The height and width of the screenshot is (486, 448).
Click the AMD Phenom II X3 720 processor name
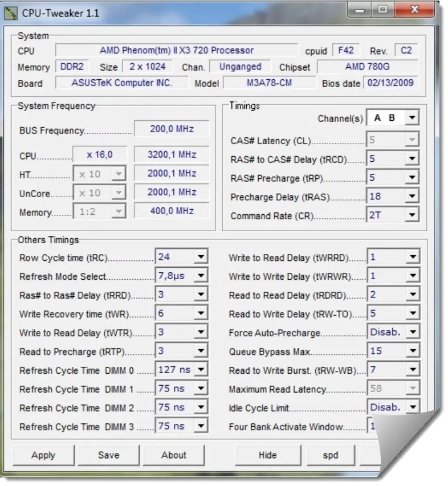point(177,50)
